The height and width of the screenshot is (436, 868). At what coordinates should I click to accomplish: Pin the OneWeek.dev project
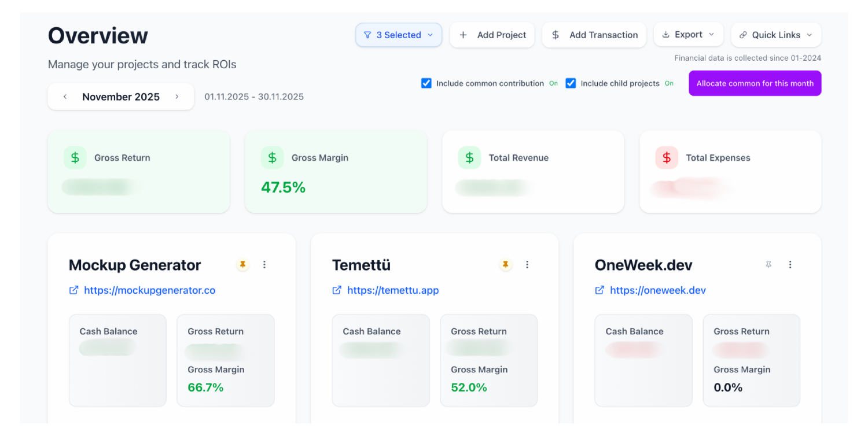[x=768, y=265]
